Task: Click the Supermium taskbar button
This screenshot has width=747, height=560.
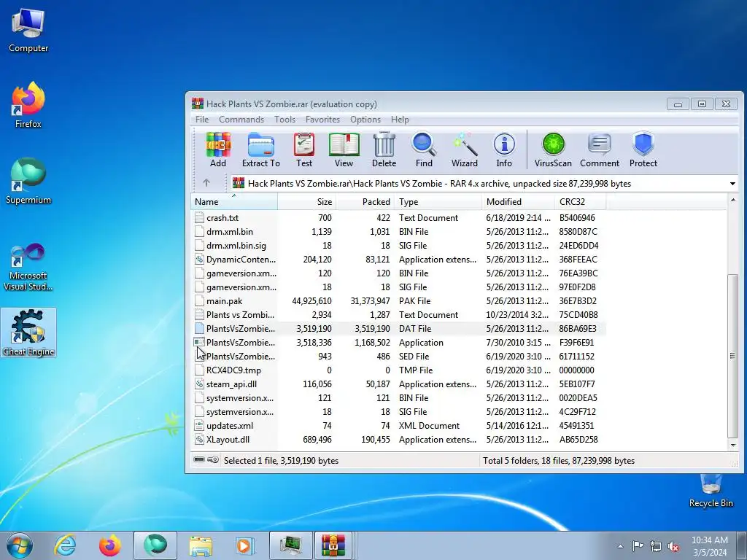Action: tap(155, 545)
